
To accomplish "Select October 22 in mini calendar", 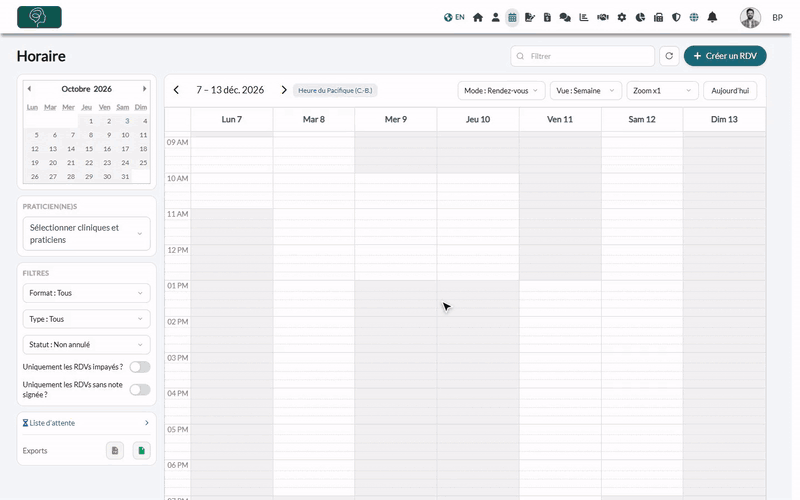I will click(89, 163).
